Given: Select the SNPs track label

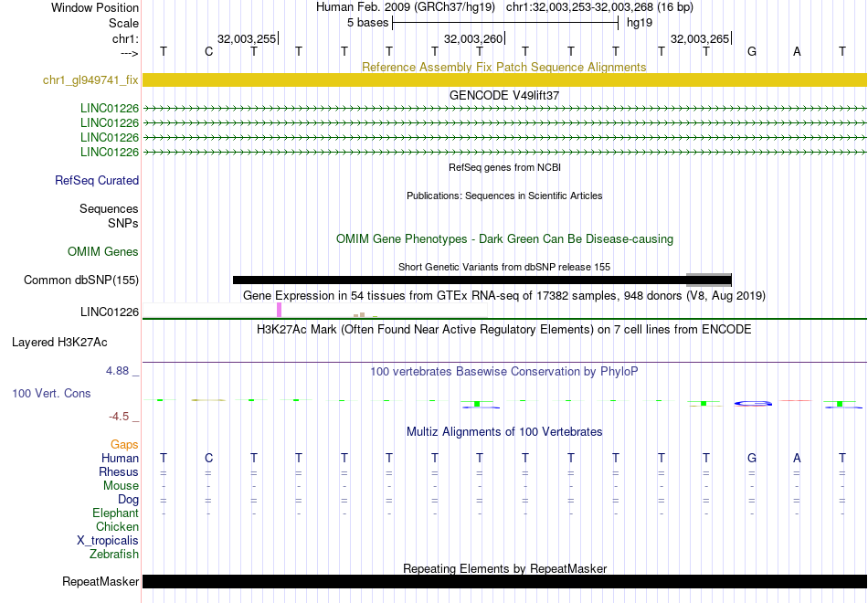Looking at the screenshot, I should tap(123, 223).
